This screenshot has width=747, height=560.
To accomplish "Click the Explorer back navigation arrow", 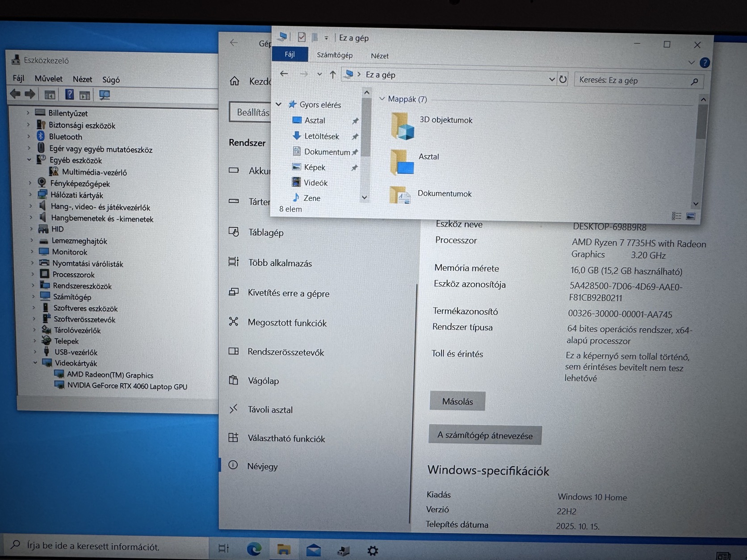I will pyautogui.click(x=284, y=74).
